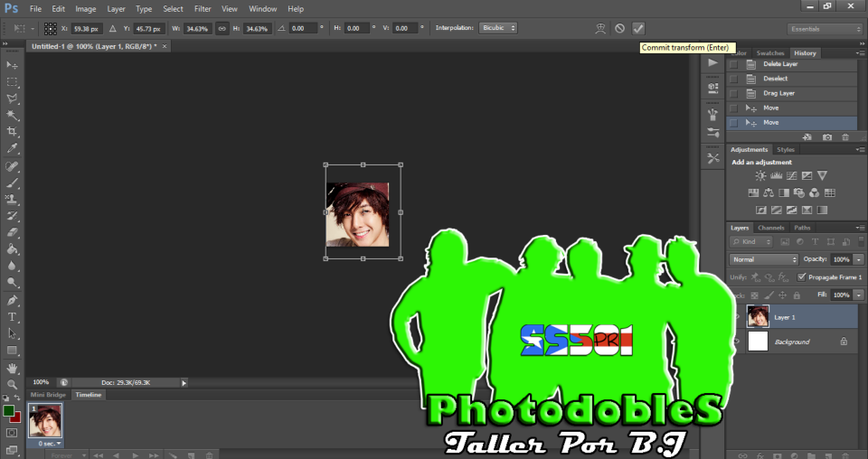Image resolution: width=868 pixels, height=459 pixels.
Task: Open the Normal blend mode dropdown
Action: tap(763, 259)
